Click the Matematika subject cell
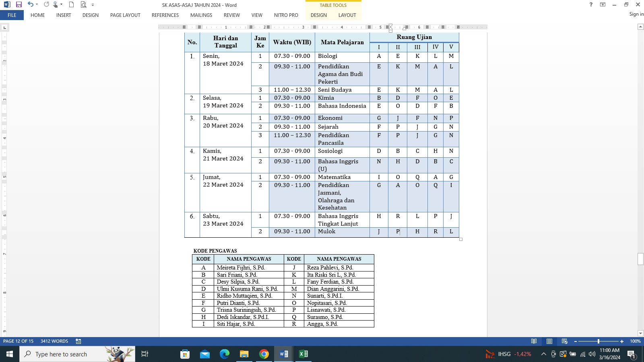This screenshot has height=362, width=644. pyautogui.click(x=342, y=177)
